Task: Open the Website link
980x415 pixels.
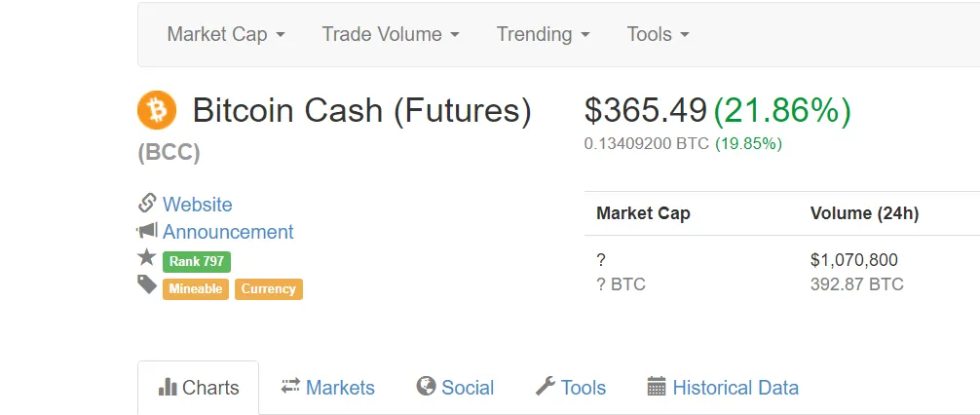Action: point(197,205)
